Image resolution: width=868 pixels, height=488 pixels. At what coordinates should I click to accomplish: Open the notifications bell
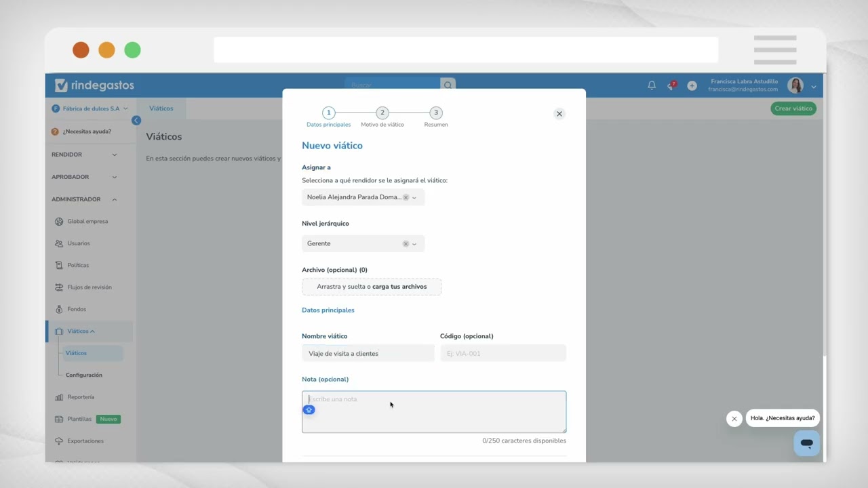click(x=652, y=85)
